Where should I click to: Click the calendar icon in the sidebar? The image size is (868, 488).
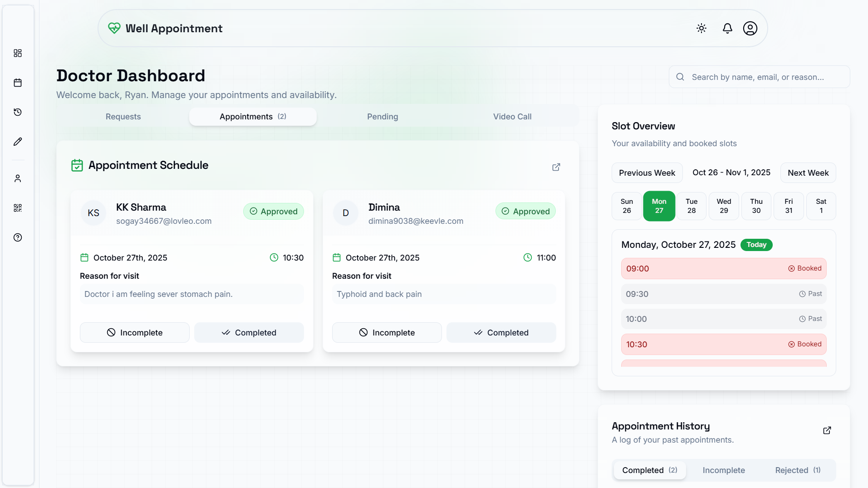click(x=18, y=83)
